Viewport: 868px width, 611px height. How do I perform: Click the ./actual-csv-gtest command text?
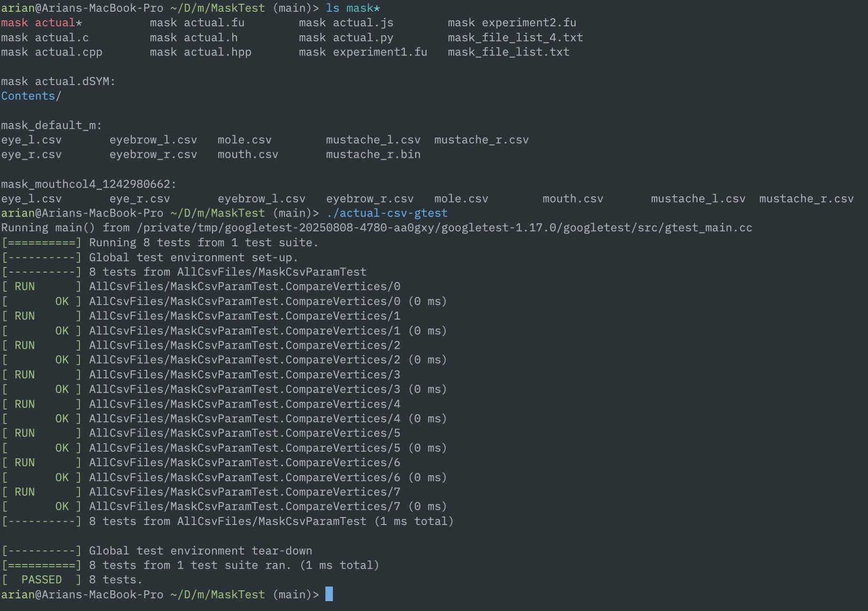click(x=387, y=213)
